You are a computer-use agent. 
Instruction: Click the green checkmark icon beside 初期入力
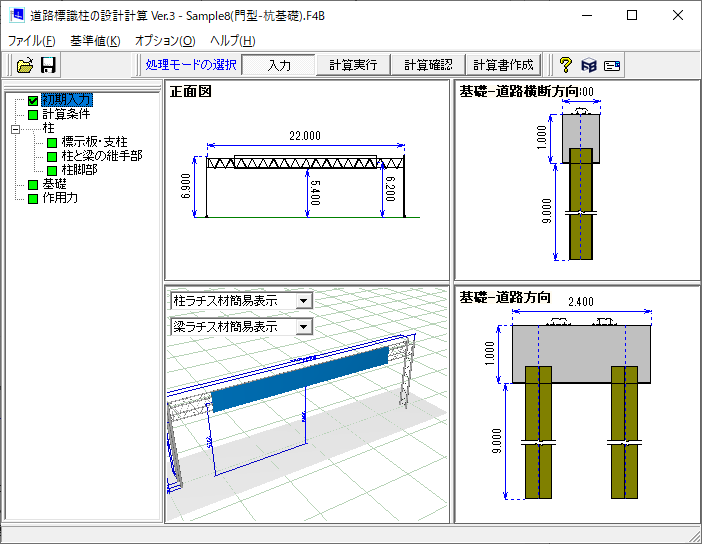coord(33,100)
